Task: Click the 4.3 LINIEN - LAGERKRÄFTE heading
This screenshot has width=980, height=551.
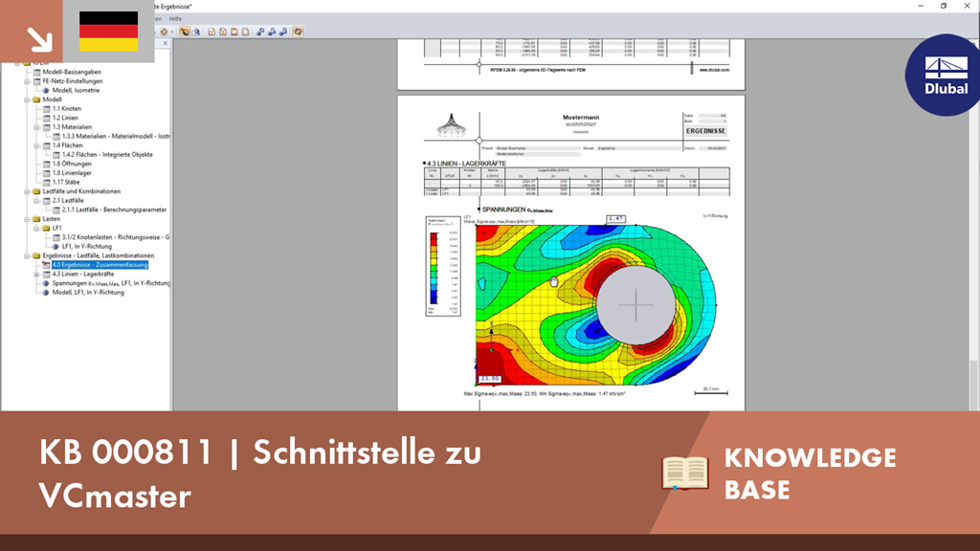Action: 466,164
